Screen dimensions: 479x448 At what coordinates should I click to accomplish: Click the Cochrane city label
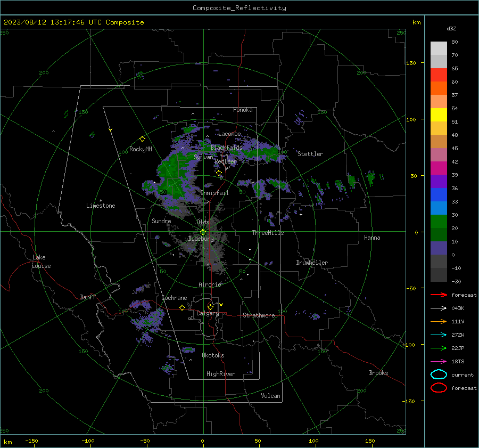click(x=174, y=298)
